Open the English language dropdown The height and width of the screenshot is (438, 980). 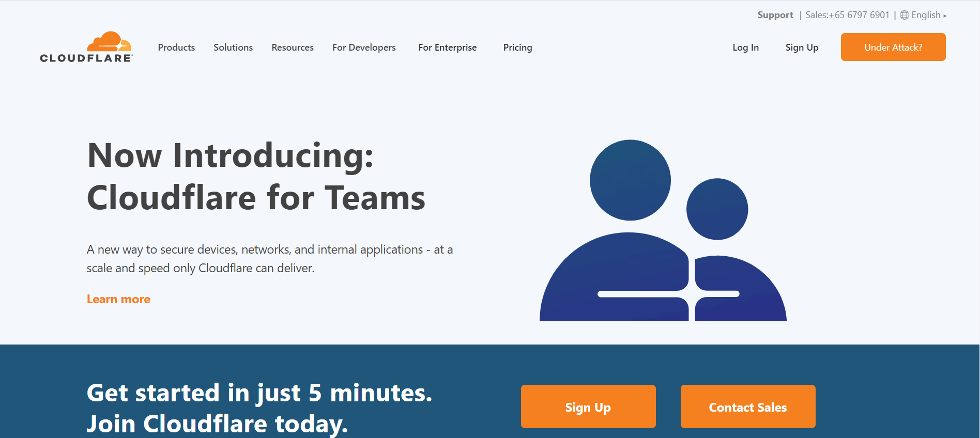[x=929, y=15]
